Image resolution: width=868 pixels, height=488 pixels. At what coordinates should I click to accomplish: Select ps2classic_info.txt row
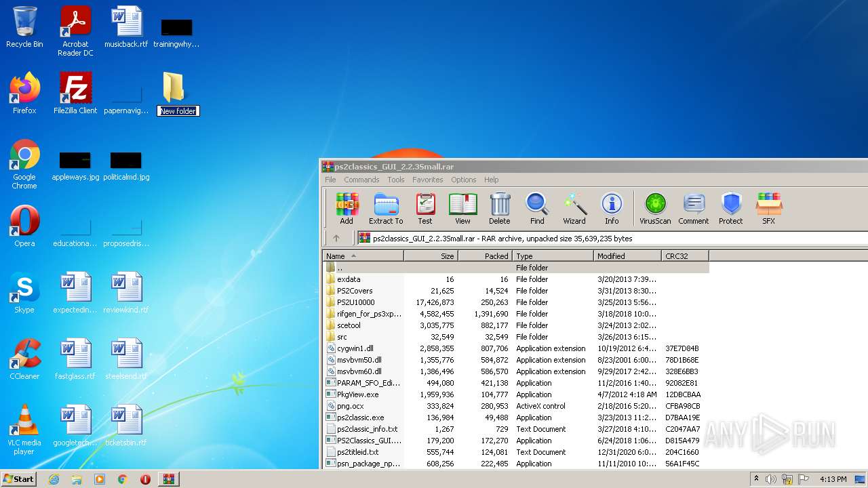[516, 429]
